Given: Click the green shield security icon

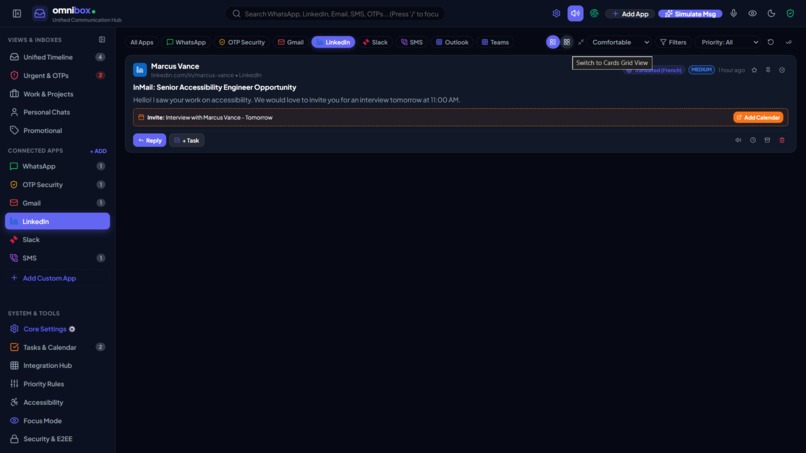Looking at the screenshot, I should pos(790,14).
